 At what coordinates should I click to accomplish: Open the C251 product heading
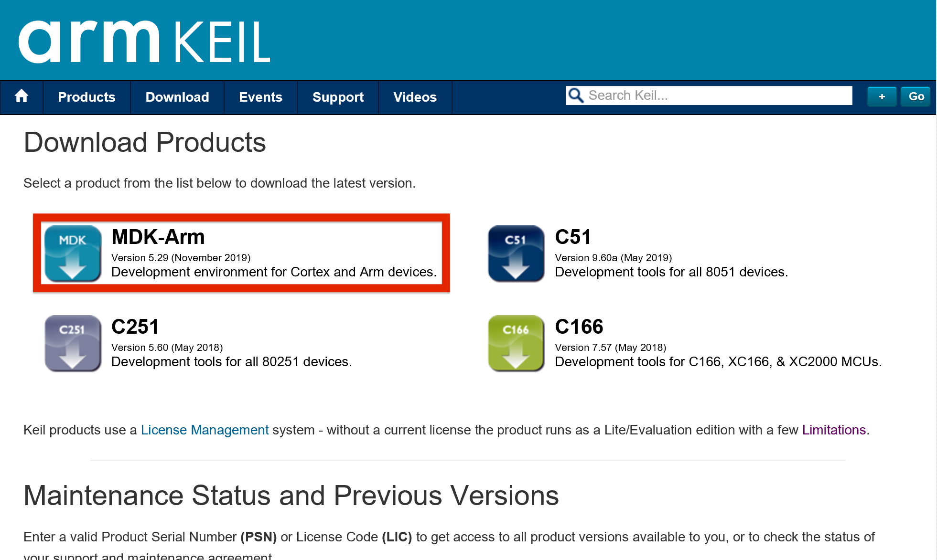point(135,327)
